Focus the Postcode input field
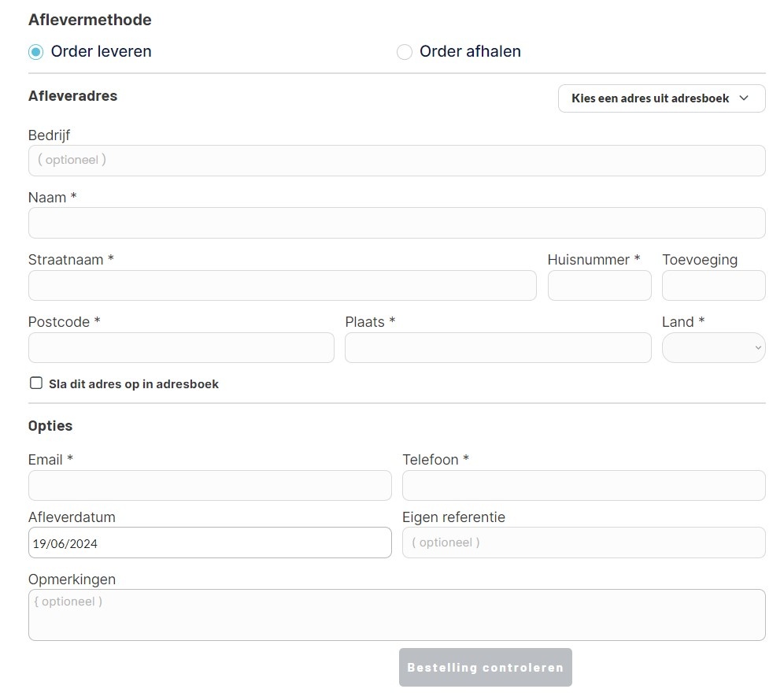Viewport: 784px width, 700px height. (181, 347)
